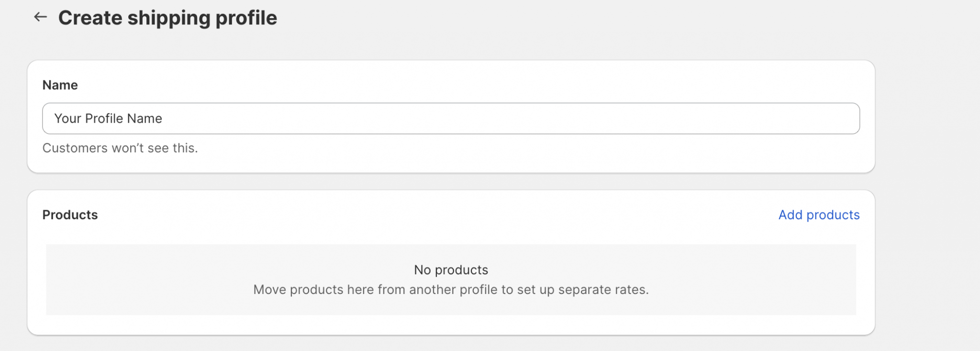980x351 pixels.
Task: Focus the profile Name input field
Action: pos(451,118)
